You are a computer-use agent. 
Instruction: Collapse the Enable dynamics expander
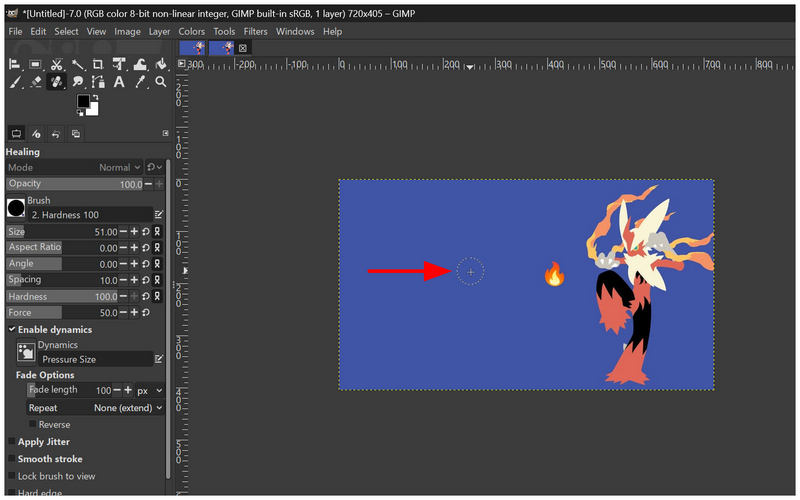tap(12, 330)
